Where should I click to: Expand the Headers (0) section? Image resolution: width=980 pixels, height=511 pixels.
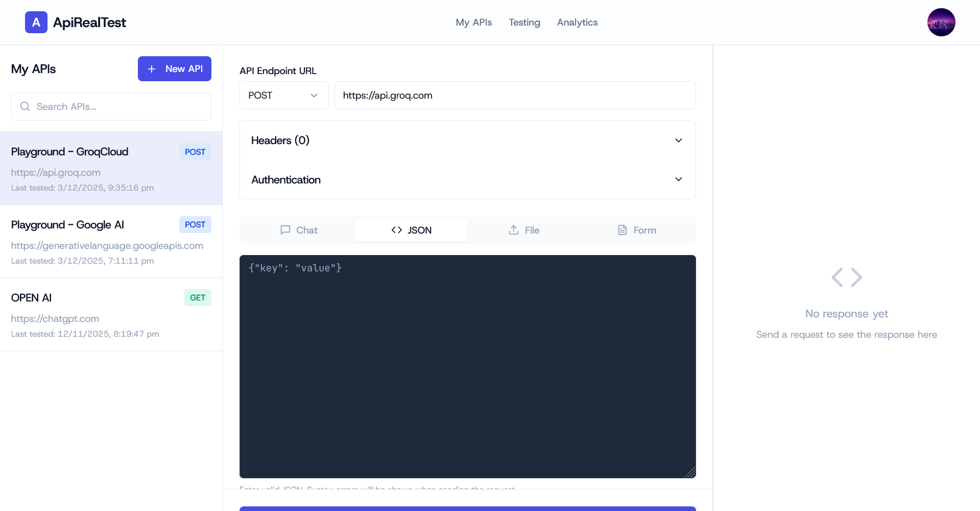click(467, 140)
